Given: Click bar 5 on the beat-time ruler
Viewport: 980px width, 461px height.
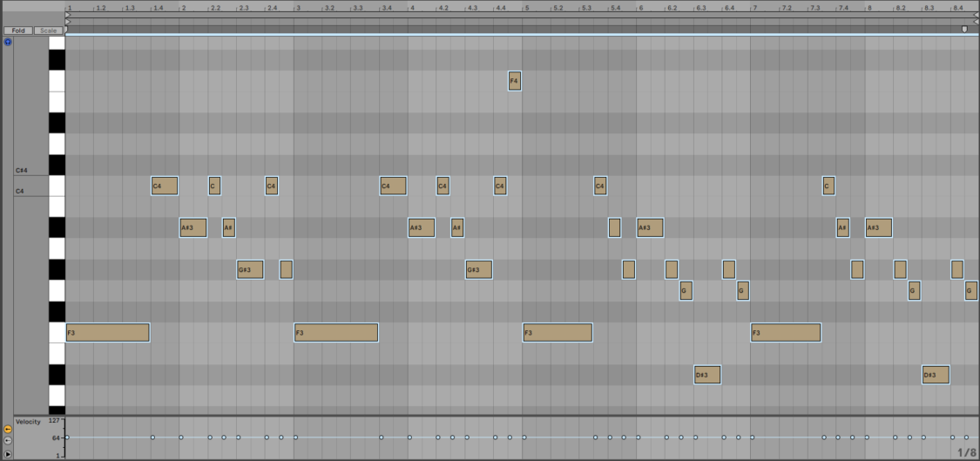Looking at the screenshot, I should 524,8.
